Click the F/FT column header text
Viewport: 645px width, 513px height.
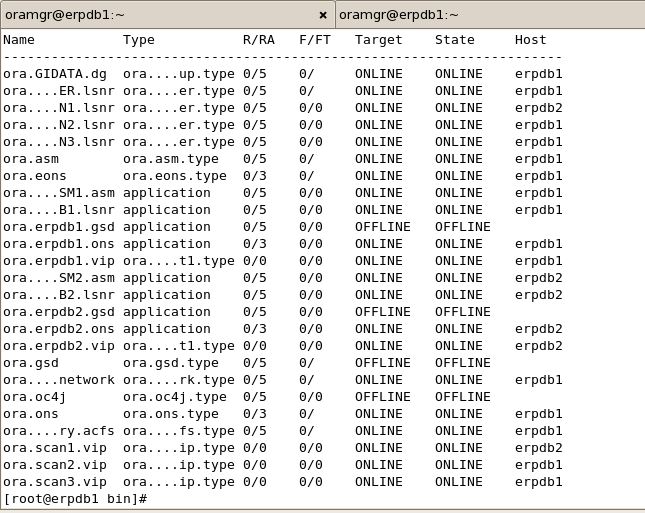pyautogui.click(x=315, y=40)
